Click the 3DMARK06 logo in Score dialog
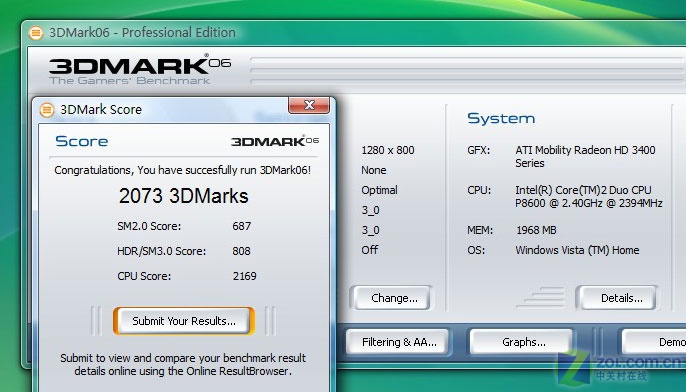686x392 pixels. pos(275,141)
